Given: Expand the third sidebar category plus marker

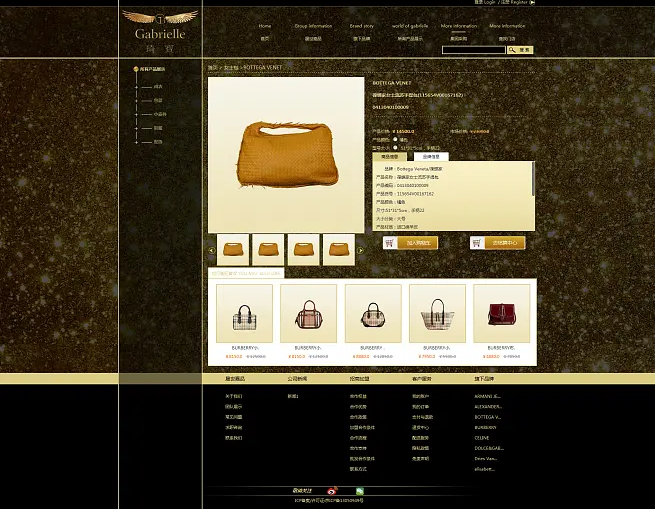Looking at the screenshot, I should pyautogui.click(x=137, y=115).
